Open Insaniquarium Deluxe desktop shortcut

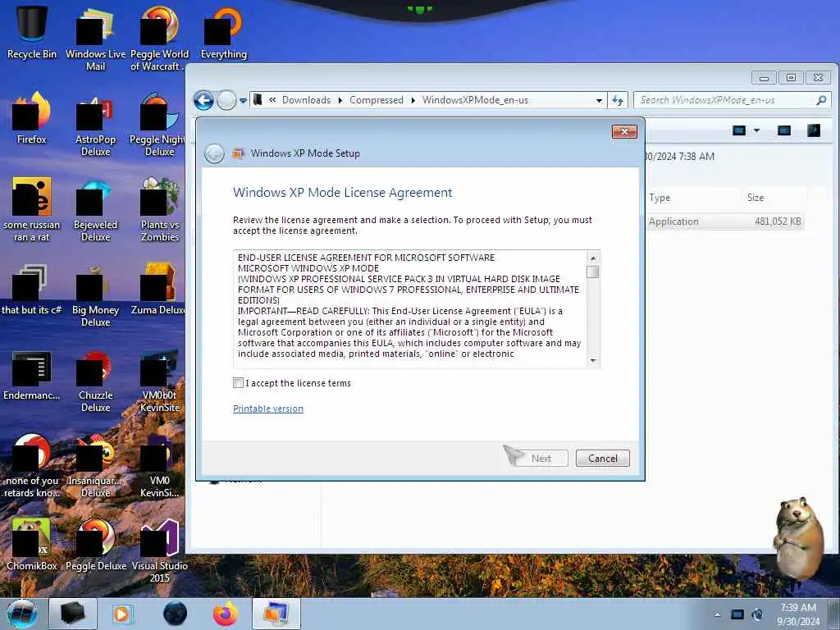point(95,466)
